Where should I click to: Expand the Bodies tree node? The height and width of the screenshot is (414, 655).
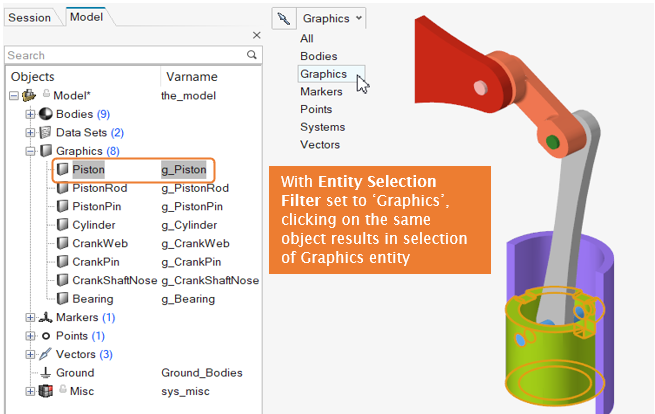click(30, 114)
